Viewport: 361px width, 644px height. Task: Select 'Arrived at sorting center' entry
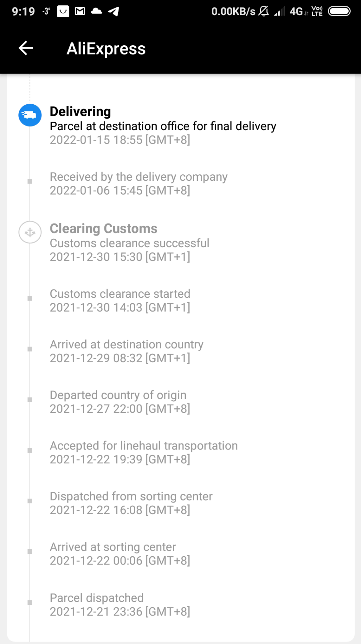(113, 547)
